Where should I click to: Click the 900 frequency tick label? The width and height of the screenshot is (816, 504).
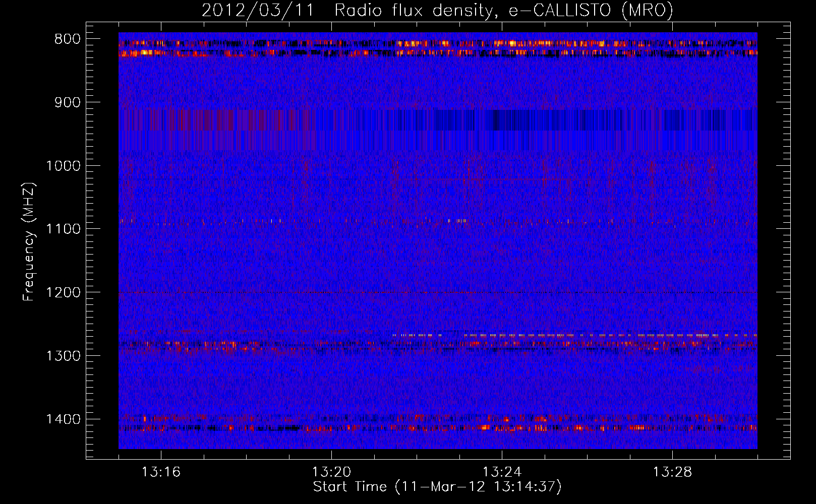[x=68, y=102]
